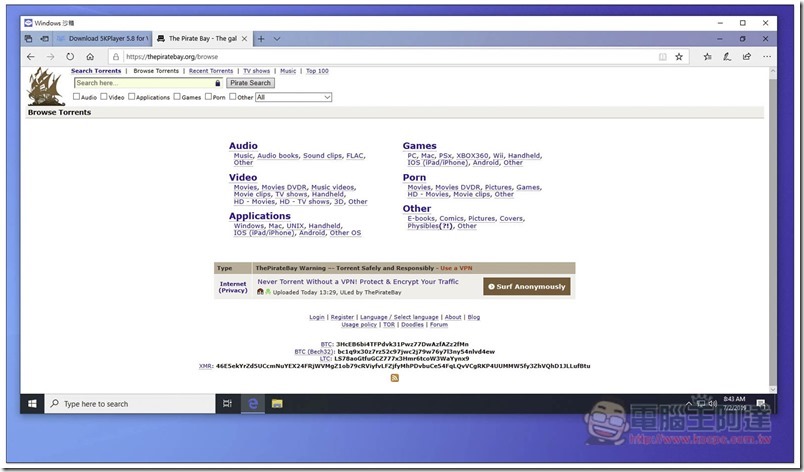Click Never Torrent Without a VPN link
The height and width of the screenshot is (472, 804).
click(358, 282)
